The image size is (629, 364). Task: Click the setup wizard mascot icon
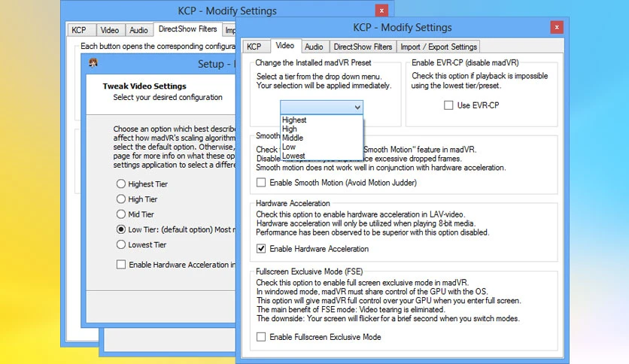93,62
